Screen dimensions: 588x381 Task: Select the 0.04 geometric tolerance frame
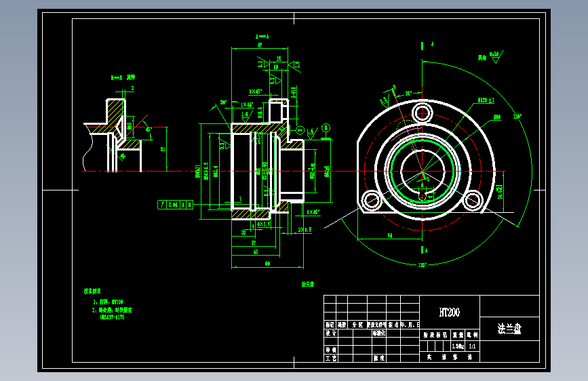176,205
